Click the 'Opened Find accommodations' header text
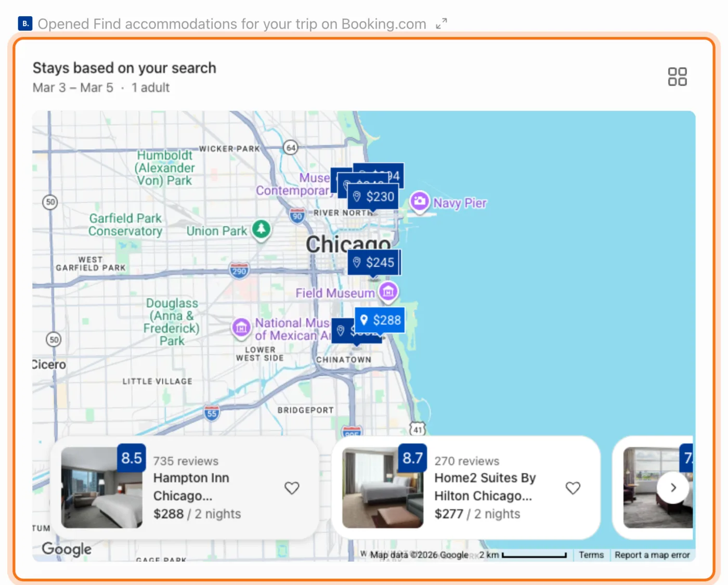 [232, 24]
